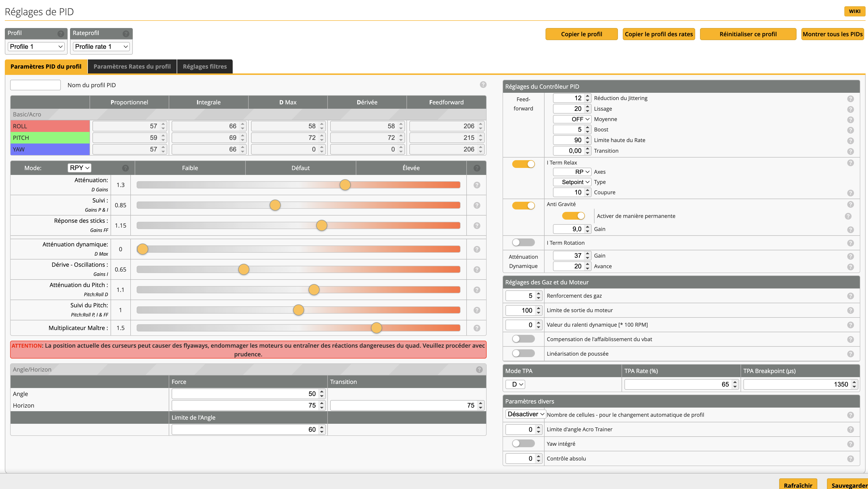Viewport: 868px width, 489px height.
Task: Click help icon in Angle/Horizon header
Action: pos(479,370)
